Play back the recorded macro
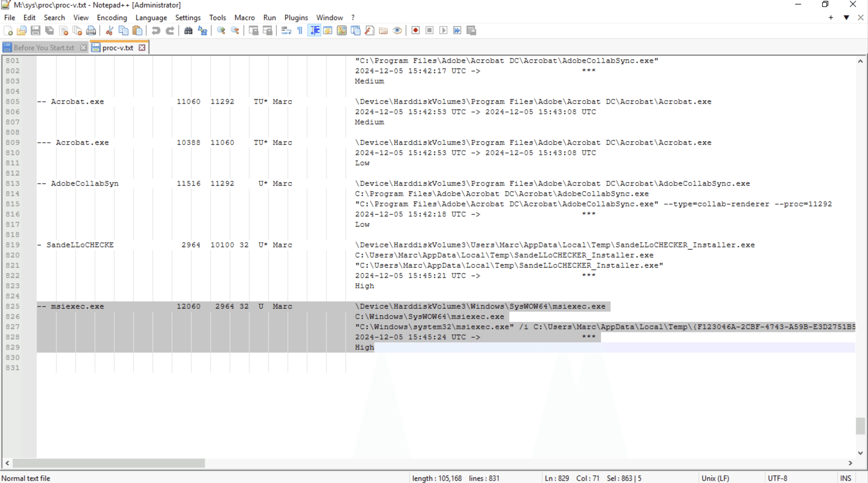This screenshot has height=483, width=868. click(x=443, y=31)
